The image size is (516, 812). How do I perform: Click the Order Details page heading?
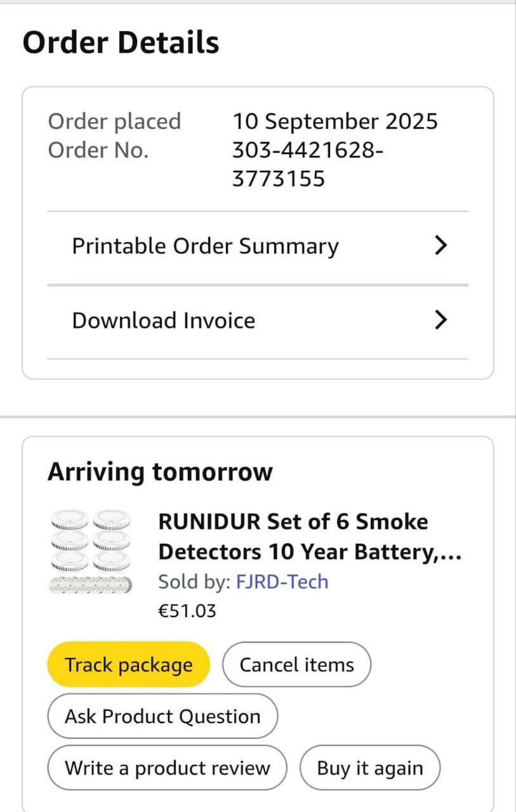click(121, 43)
